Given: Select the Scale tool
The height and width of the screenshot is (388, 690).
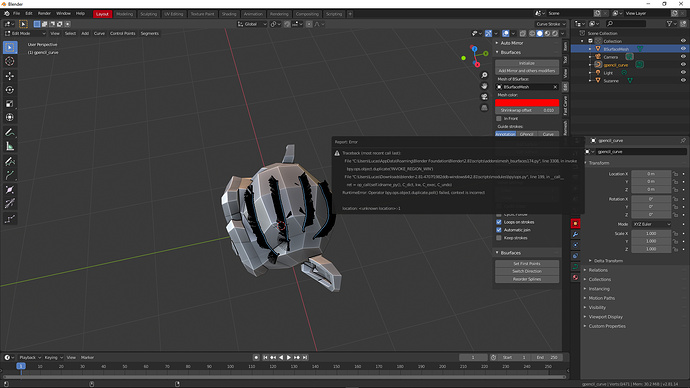Looking at the screenshot, I should click(10, 104).
